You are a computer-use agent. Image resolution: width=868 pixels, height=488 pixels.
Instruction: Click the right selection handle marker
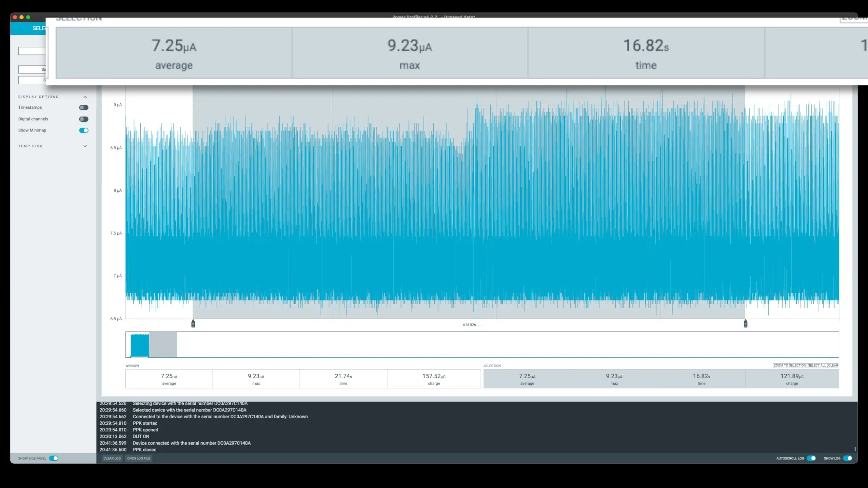(745, 324)
